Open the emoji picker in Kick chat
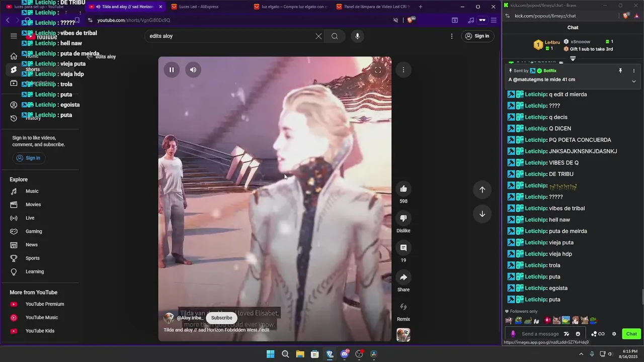 [578, 334]
